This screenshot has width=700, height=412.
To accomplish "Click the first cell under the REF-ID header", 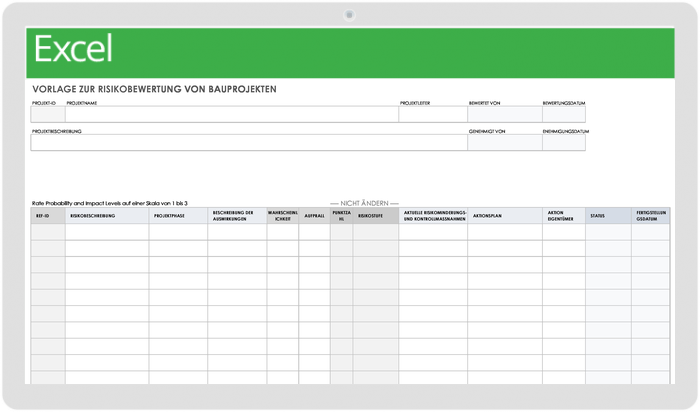I will [48, 232].
